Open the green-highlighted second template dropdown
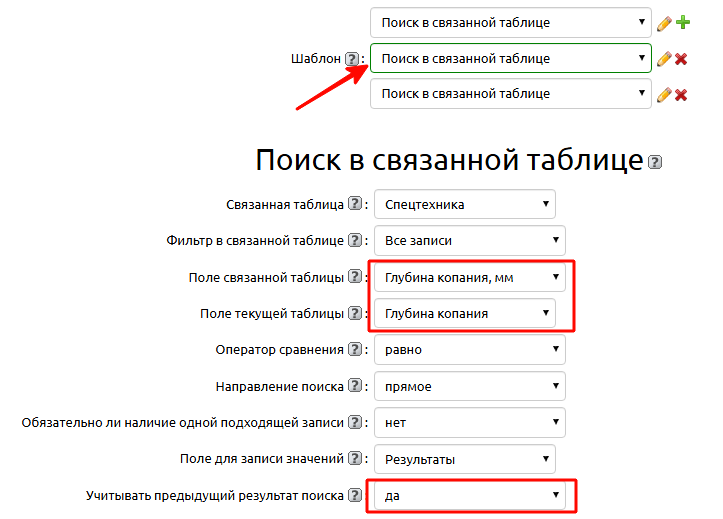Image resolution: width=723 pixels, height=519 pixels. pyautogui.click(x=511, y=59)
